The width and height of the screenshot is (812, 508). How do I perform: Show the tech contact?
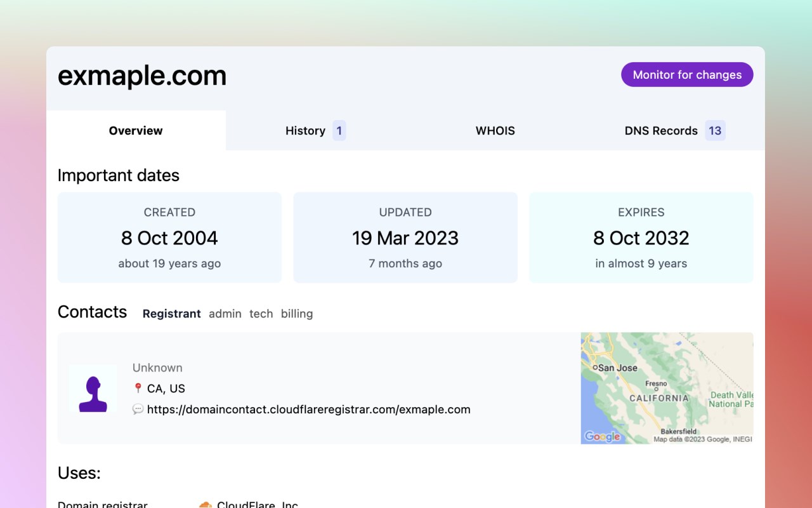coord(261,314)
